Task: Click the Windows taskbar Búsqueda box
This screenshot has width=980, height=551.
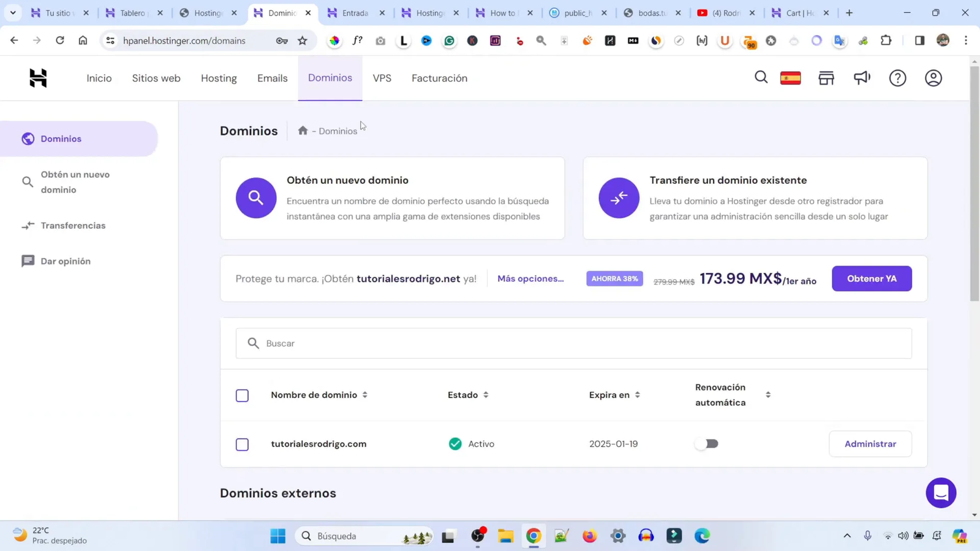Action: point(364,536)
